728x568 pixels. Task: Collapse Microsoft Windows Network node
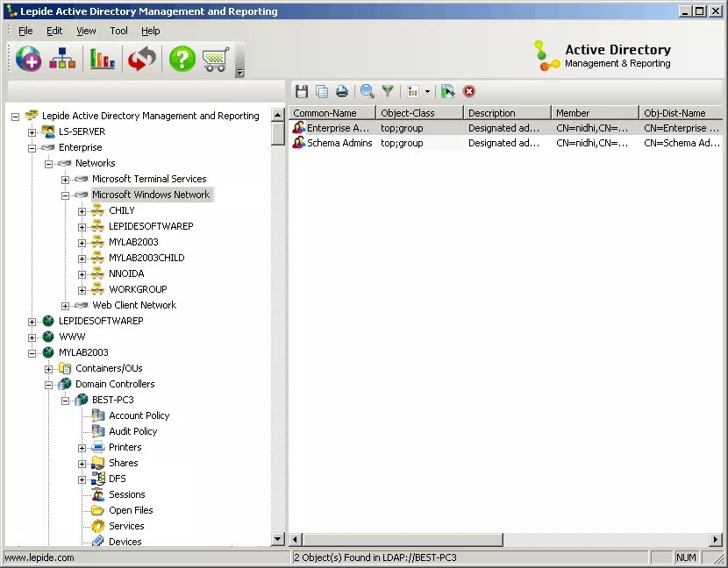pyautogui.click(x=66, y=195)
